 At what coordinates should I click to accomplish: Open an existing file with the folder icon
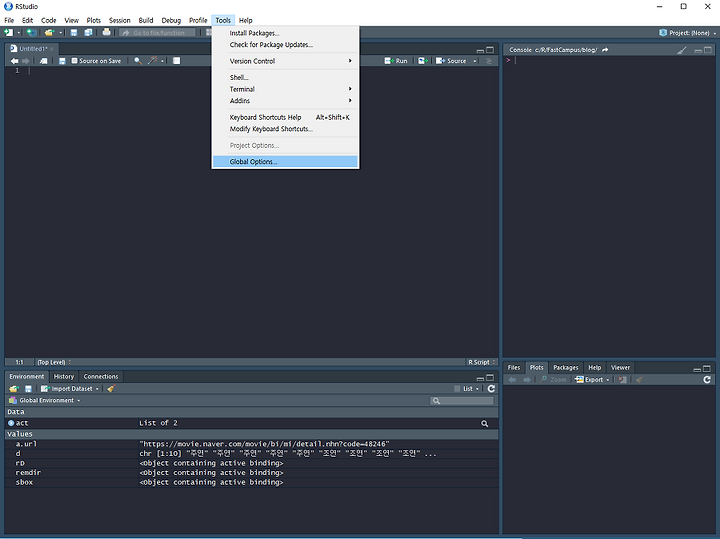49,33
